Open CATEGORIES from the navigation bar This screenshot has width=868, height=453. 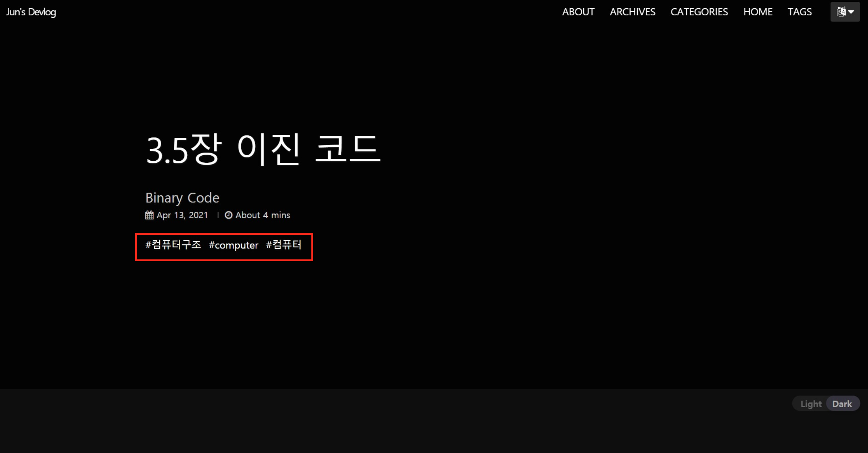(699, 12)
